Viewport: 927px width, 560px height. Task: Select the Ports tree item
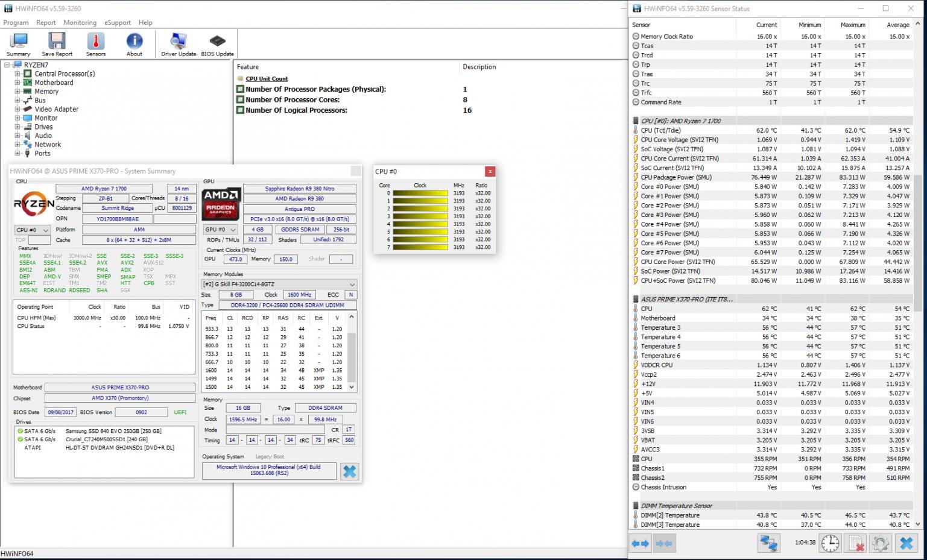click(42, 153)
